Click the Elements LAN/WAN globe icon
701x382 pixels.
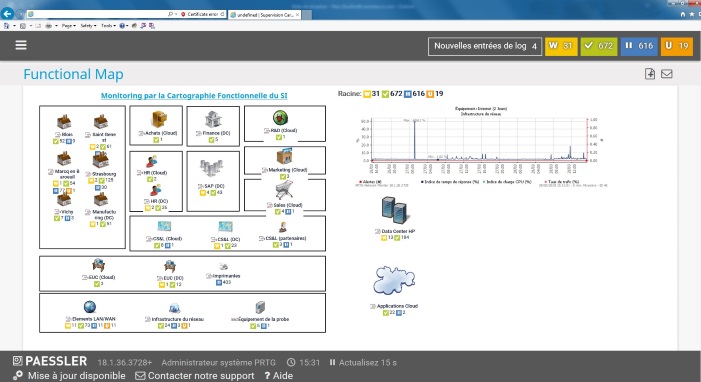click(x=90, y=307)
